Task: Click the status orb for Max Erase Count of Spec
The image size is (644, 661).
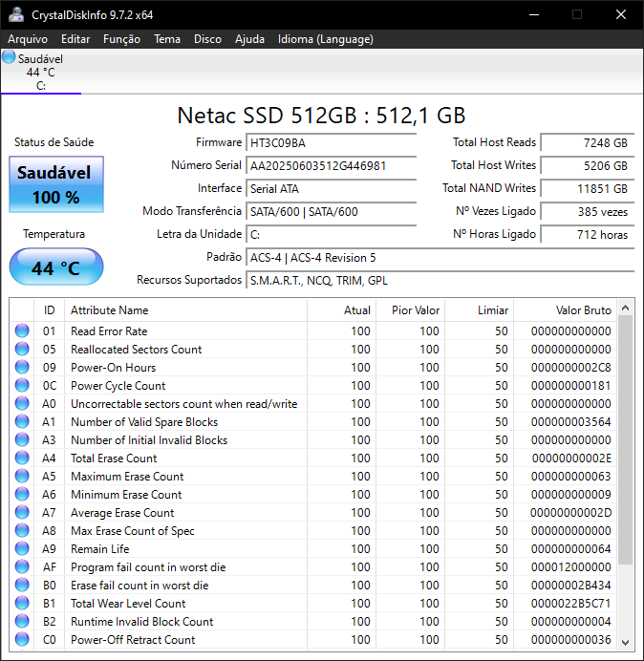Action: (x=22, y=530)
